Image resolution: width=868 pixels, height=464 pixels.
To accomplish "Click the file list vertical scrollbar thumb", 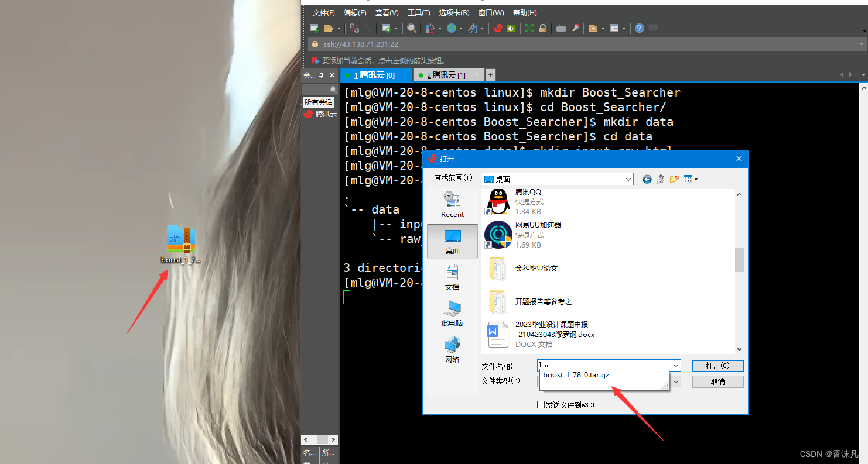I will point(739,260).
